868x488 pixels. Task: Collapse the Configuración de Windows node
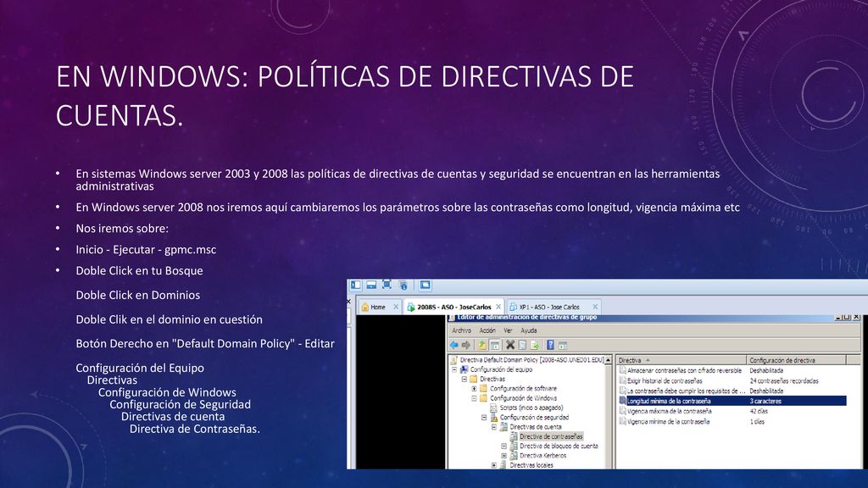coord(474,398)
